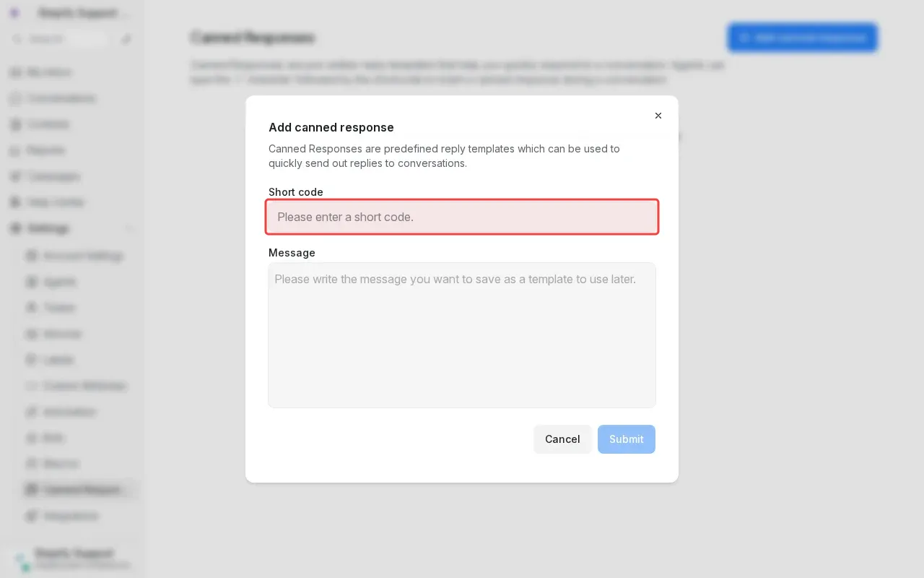Click the Labels icon under Settings
Viewport: 924px width, 578px height.
(32, 360)
